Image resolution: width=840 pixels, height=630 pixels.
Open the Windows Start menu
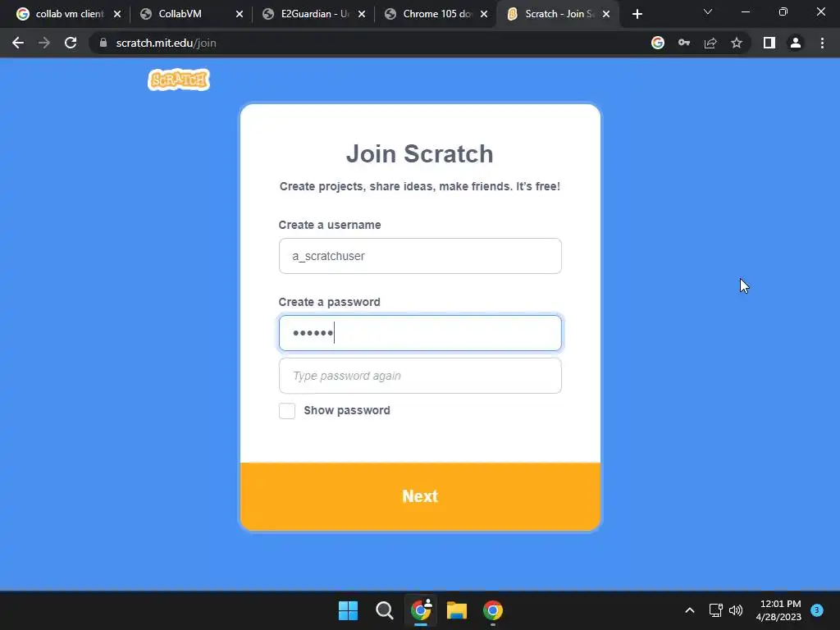pyautogui.click(x=348, y=610)
